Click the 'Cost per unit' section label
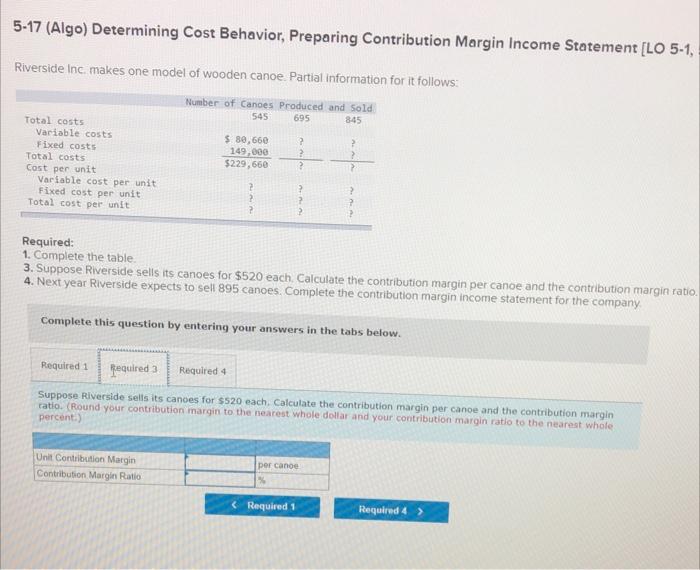This screenshot has height=570, width=700. (x=61, y=169)
